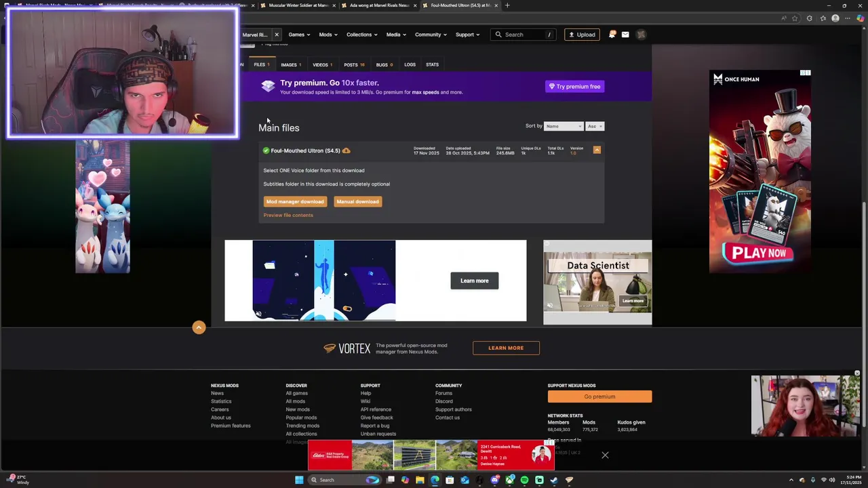Click the magnifier icon in Nexus search
The image size is (868, 488).
tap(498, 35)
